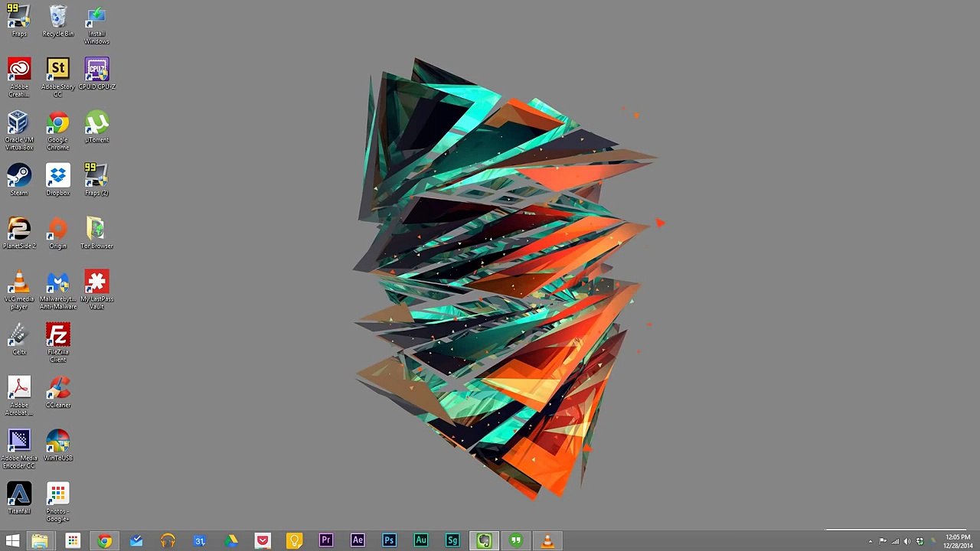Select the Tor Browser folder icon

pos(96,233)
